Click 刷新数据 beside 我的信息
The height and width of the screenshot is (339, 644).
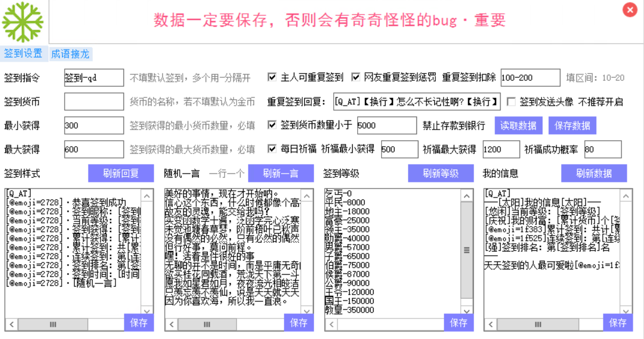point(594,173)
